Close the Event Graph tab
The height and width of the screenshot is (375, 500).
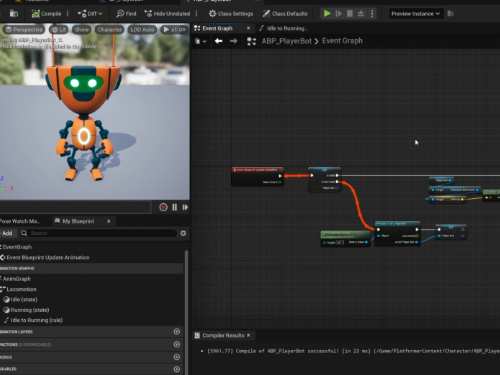[248, 28]
